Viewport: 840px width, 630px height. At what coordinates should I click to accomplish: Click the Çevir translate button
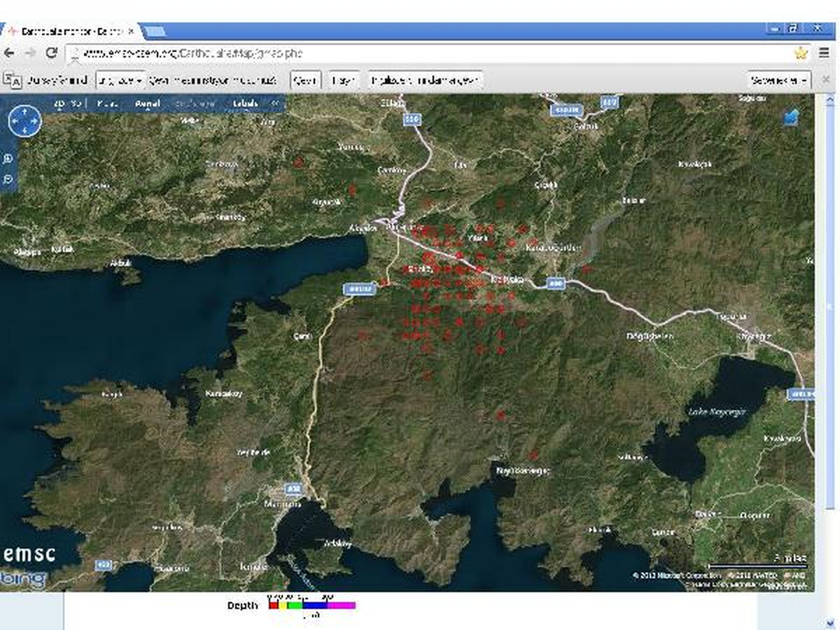point(304,80)
